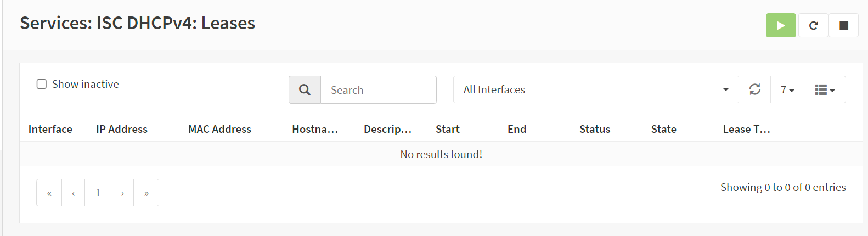The height and width of the screenshot is (236, 868).
Task: Enable the Show inactive checkbox
Action: pyautogui.click(x=42, y=84)
